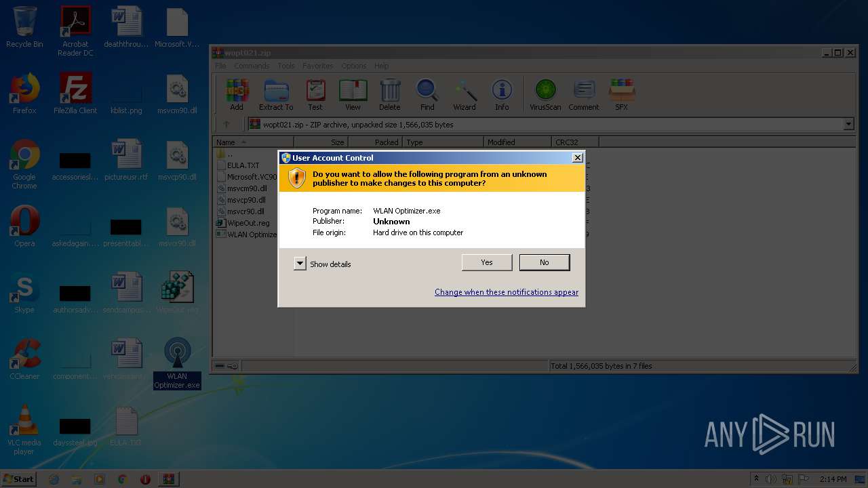Select pictureusr.rtf desktop document
The height and width of the screenshot is (488, 868).
[x=126, y=160]
